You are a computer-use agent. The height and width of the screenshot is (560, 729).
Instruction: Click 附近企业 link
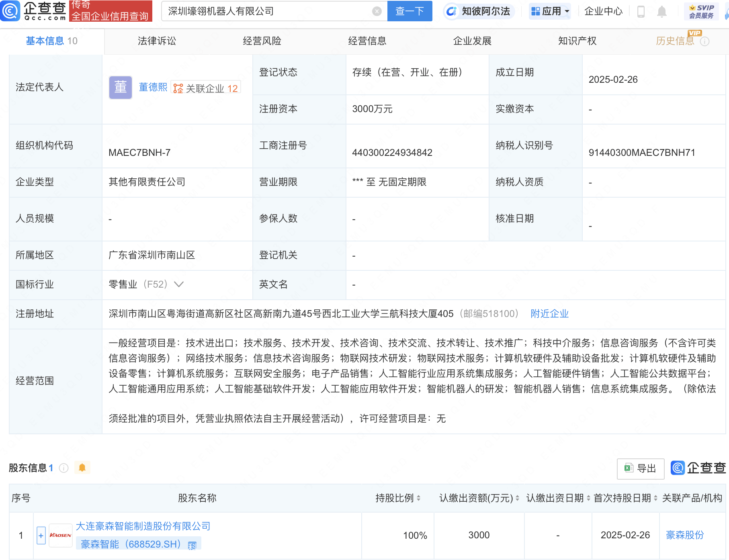549,314
